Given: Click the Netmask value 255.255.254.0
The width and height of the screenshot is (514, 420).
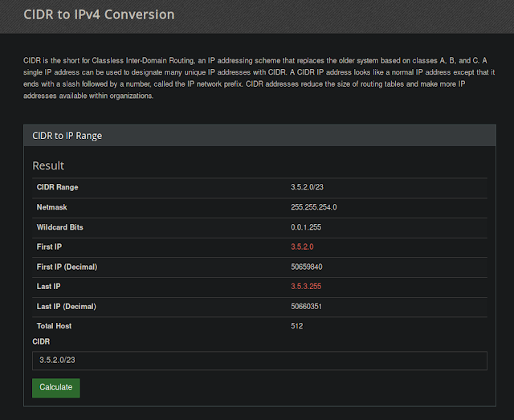Looking at the screenshot, I should [x=313, y=207].
